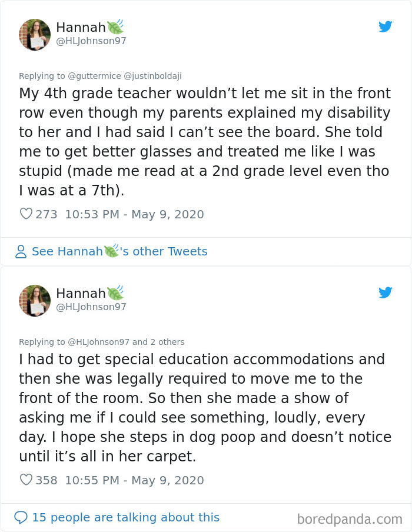Click the Twitter bird logo on the second tweet
The width and height of the screenshot is (412, 532).
(x=386, y=292)
